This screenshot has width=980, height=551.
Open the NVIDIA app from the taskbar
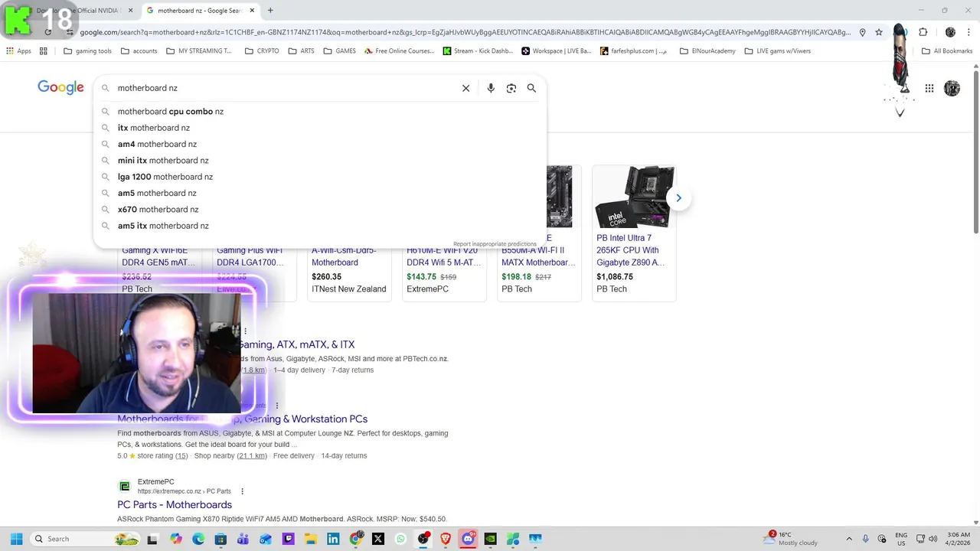pyautogui.click(x=490, y=539)
